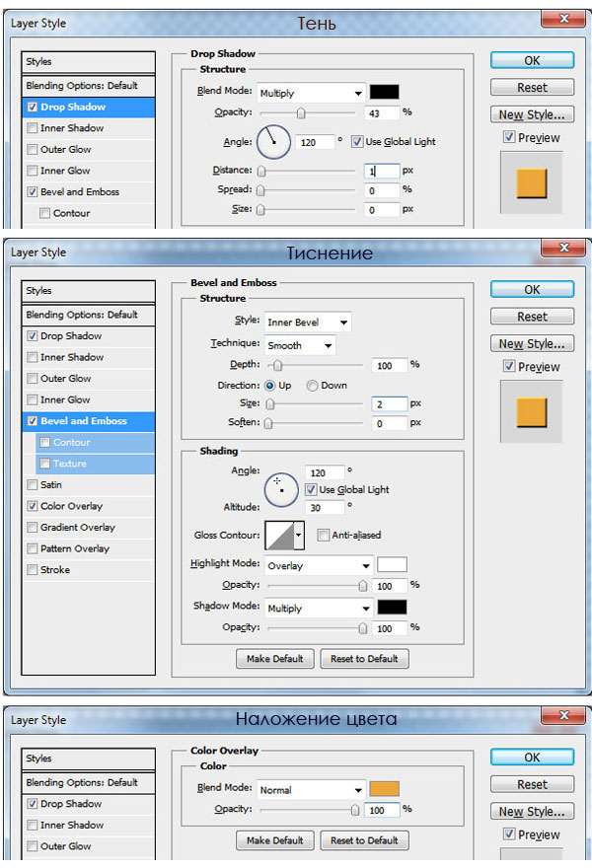Click the Opacity field showing 43

[382, 112]
